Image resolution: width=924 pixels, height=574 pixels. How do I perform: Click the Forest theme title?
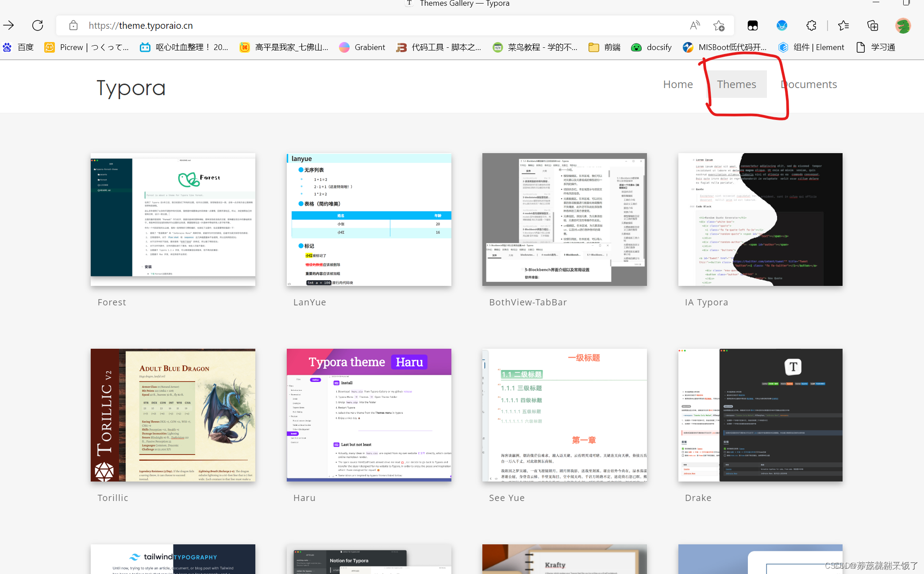[112, 302]
